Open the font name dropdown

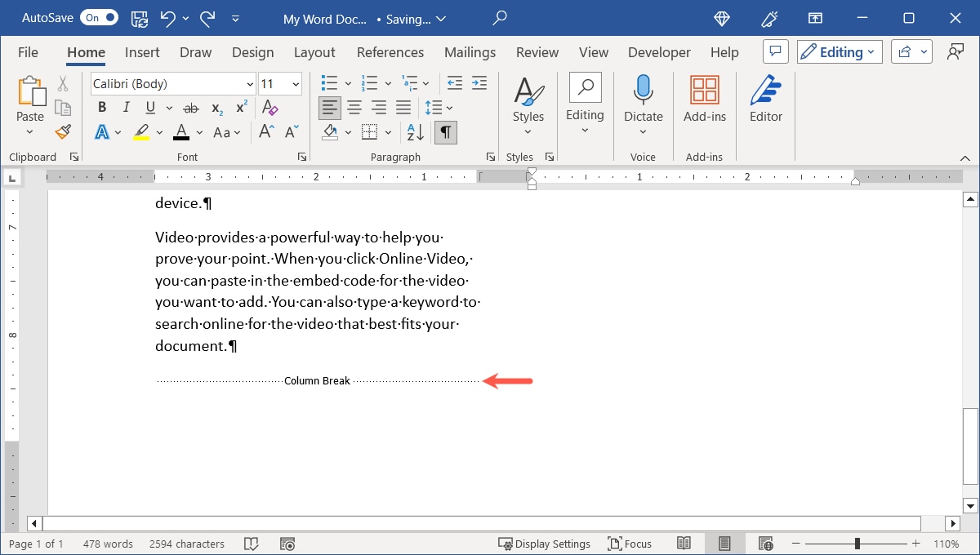click(249, 83)
